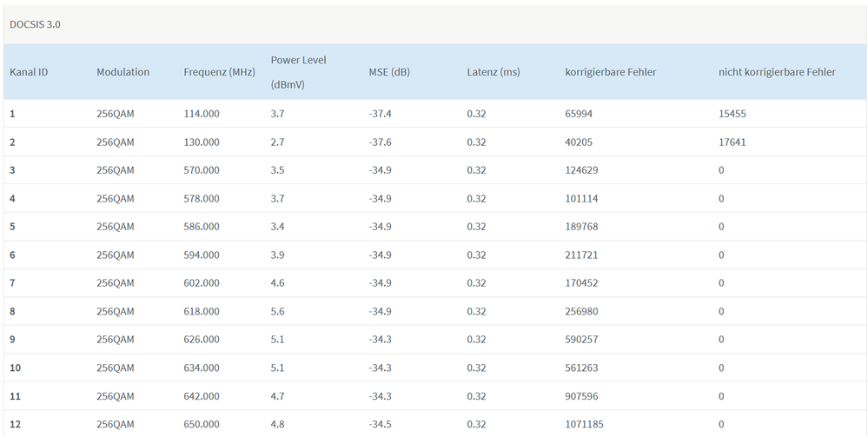Viewport: 868px width, 437px height.
Task: Click the korrigierbare Fehler column header
Action: [x=610, y=72]
